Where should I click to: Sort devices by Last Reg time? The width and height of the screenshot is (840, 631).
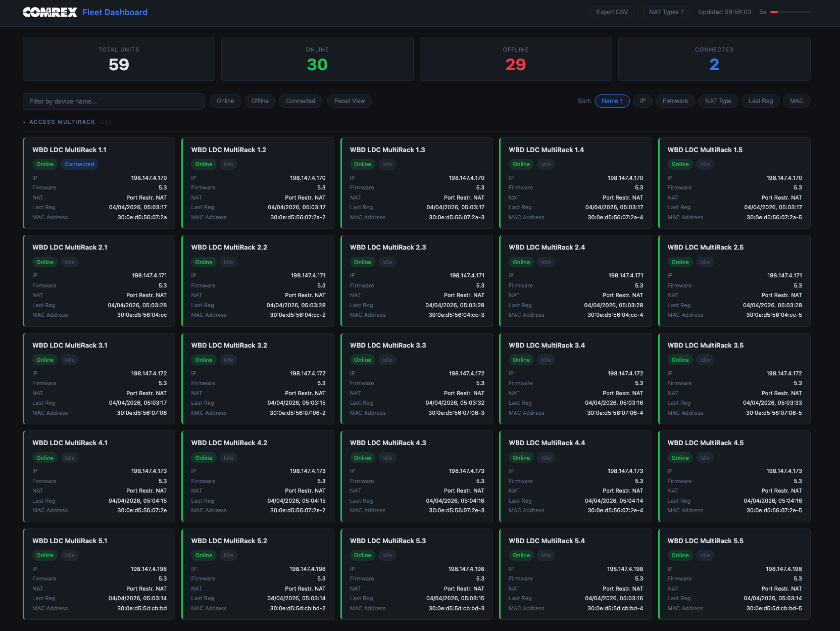(760, 101)
